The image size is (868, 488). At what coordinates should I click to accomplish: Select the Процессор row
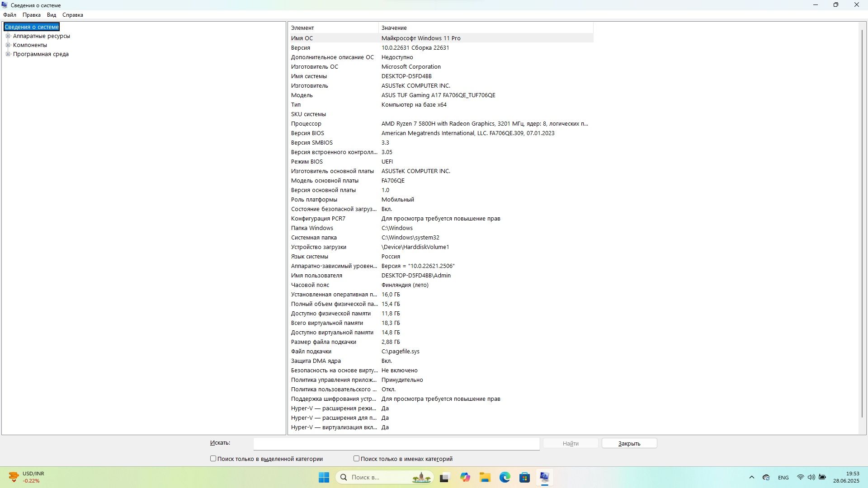[x=441, y=124]
